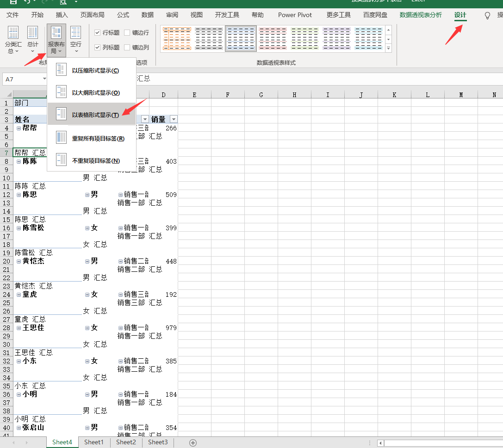
Task: Click the Name Box showing A7
Action: pos(22,79)
